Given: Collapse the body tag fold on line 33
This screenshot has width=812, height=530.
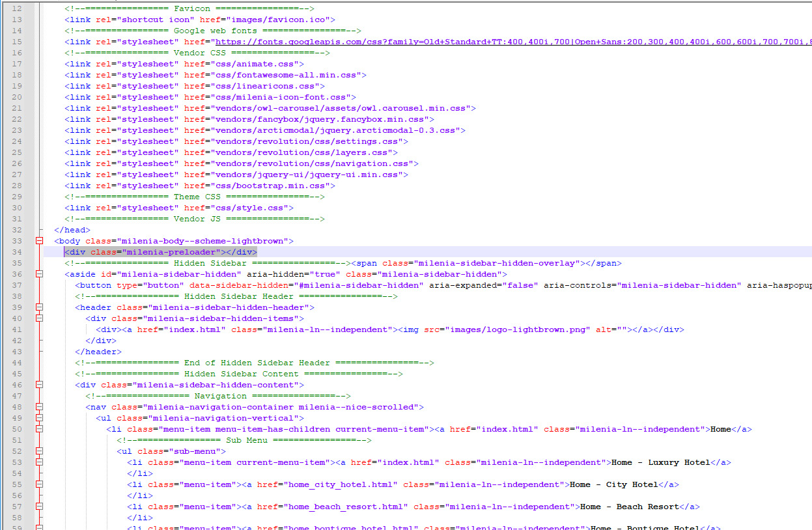Looking at the screenshot, I should 39,241.
